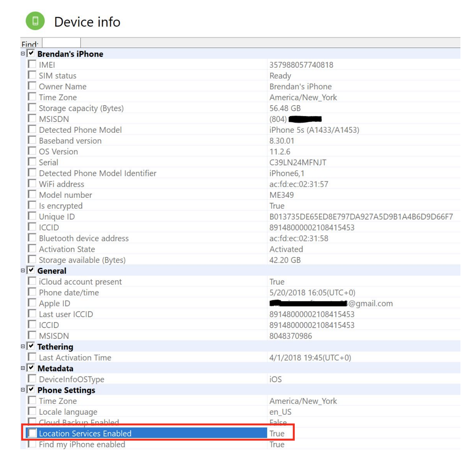The height and width of the screenshot is (456, 476).
Task: Select the Last Activation Time value 4/1/2018 19:45
Action: pyautogui.click(x=310, y=357)
